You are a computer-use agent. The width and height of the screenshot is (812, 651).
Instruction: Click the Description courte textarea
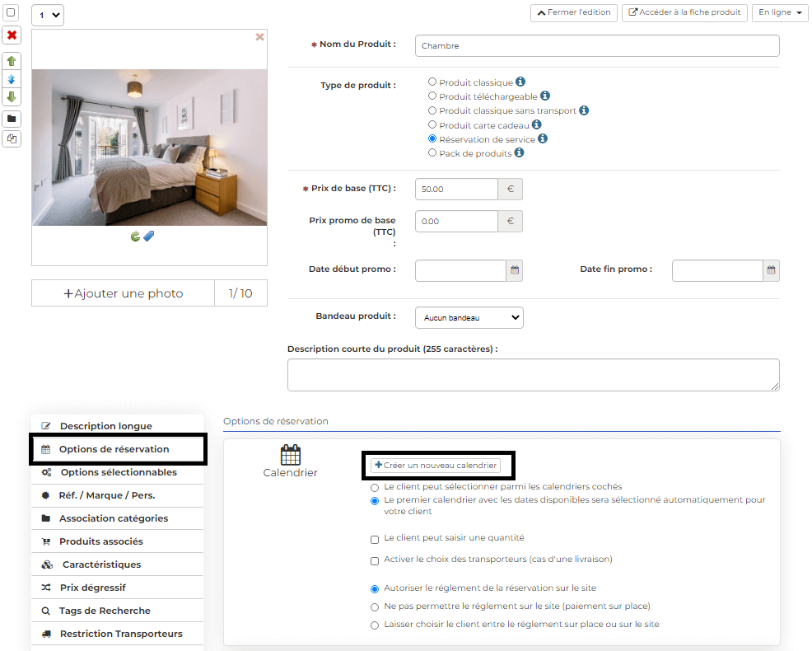534,375
